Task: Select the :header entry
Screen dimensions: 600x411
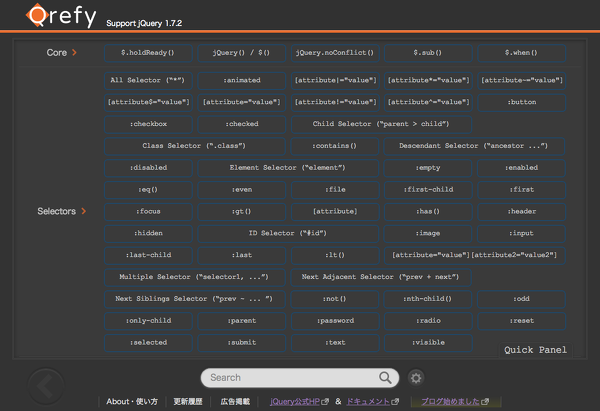Action: 522,211
